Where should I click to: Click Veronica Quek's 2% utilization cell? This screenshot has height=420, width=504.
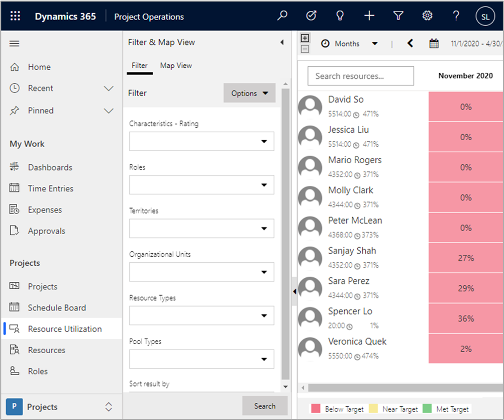[x=466, y=348]
